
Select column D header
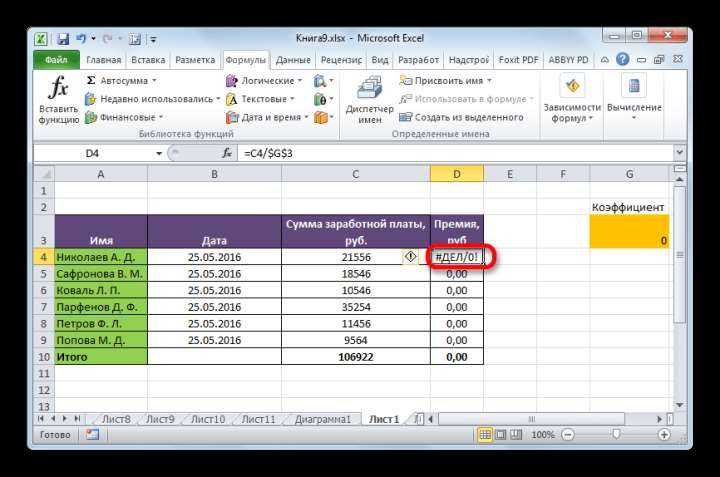pos(456,174)
